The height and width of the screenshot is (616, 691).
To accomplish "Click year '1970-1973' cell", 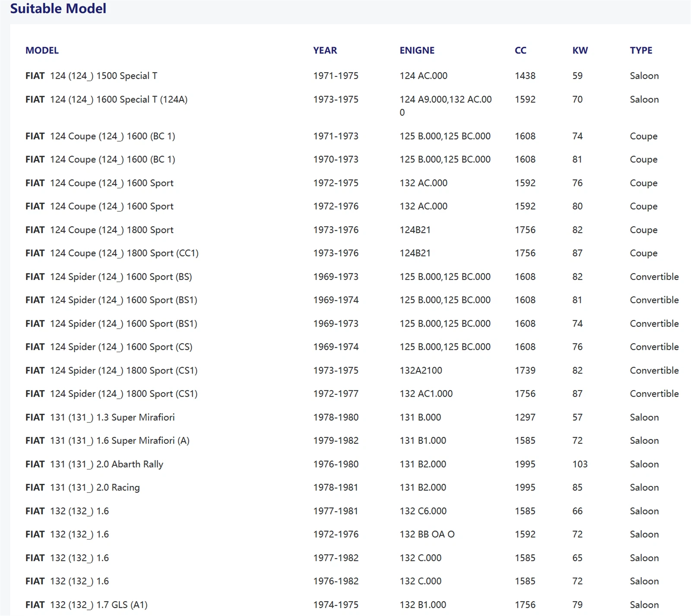I will click(336, 159).
